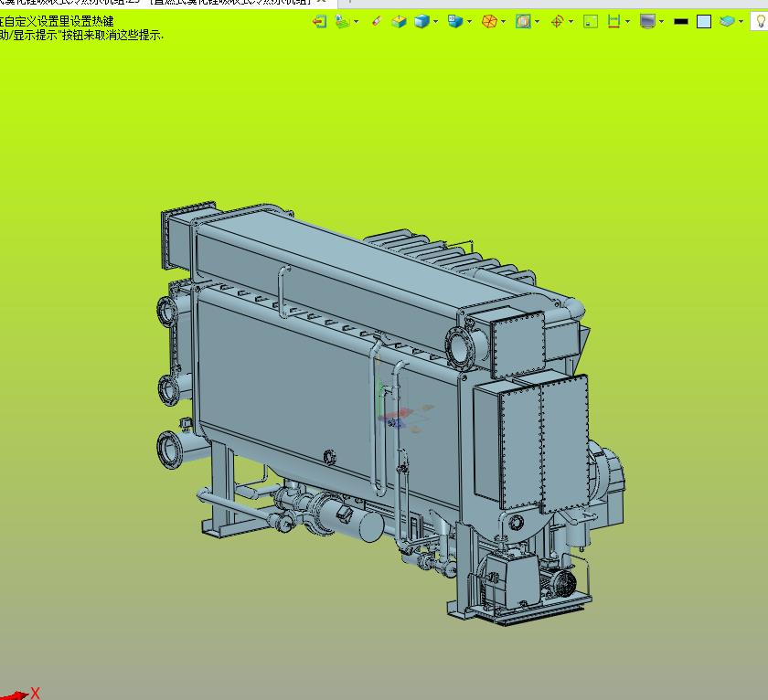Select the open document tab title
The width and height of the screenshot is (768, 700).
click(155, 2)
